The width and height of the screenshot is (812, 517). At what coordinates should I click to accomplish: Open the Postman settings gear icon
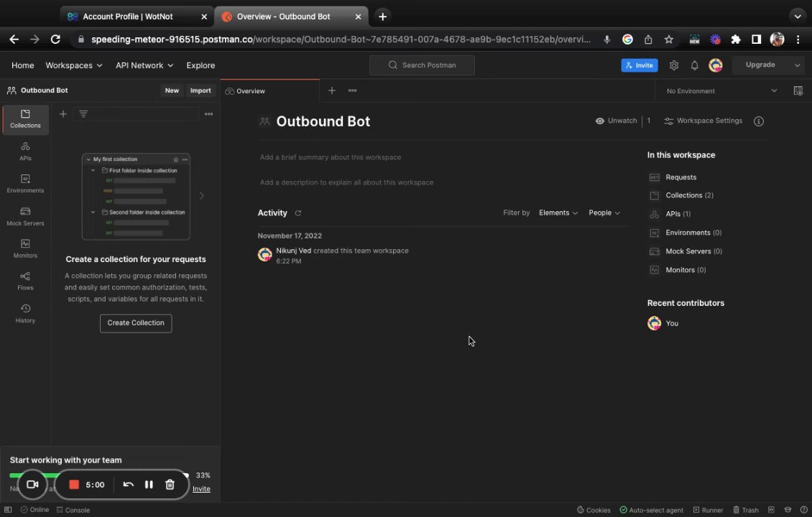point(674,65)
